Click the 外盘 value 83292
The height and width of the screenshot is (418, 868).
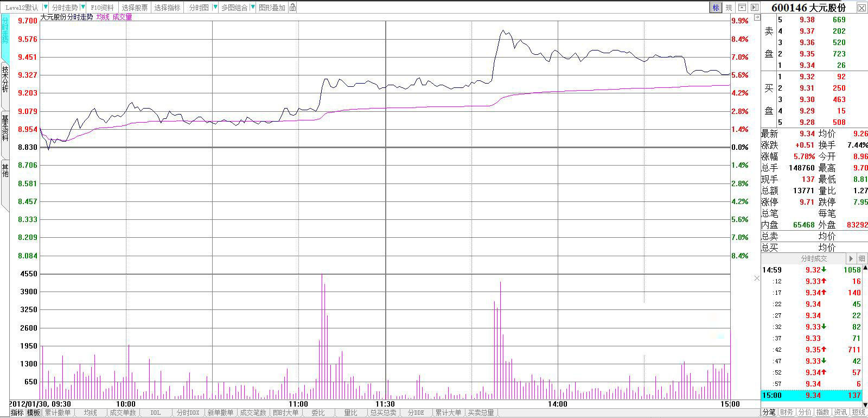point(857,225)
